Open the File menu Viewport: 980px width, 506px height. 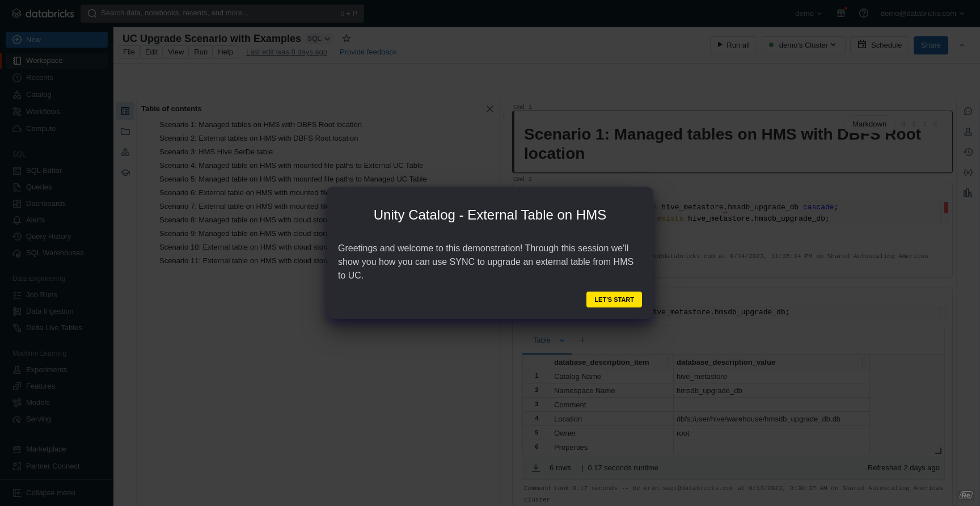click(x=129, y=52)
